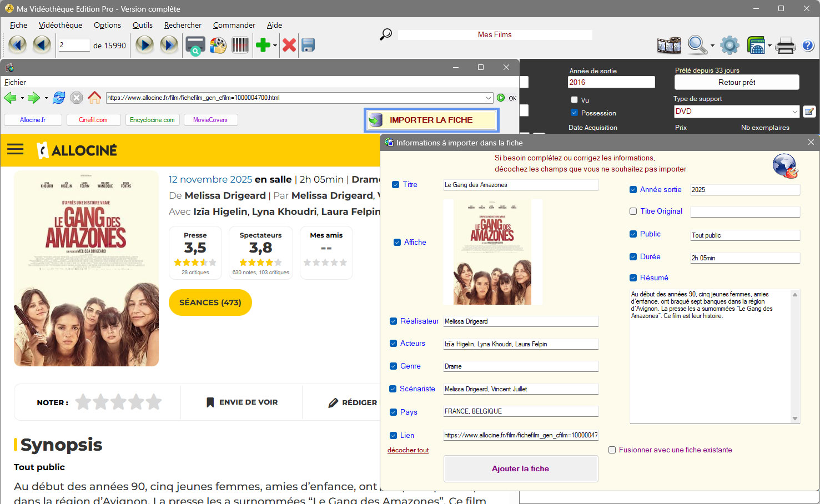Reload the page with the refresh icon
Viewport: 820px width, 504px height.
pos(59,98)
